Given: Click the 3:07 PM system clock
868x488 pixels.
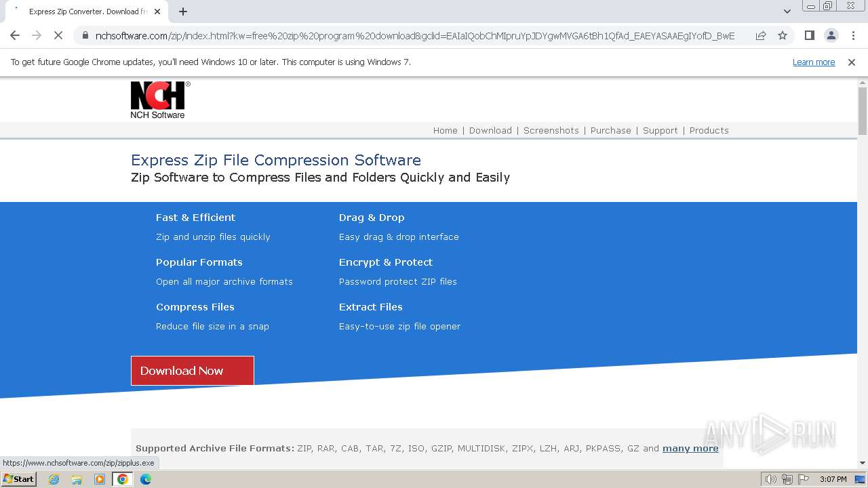Looking at the screenshot, I should click(x=833, y=479).
